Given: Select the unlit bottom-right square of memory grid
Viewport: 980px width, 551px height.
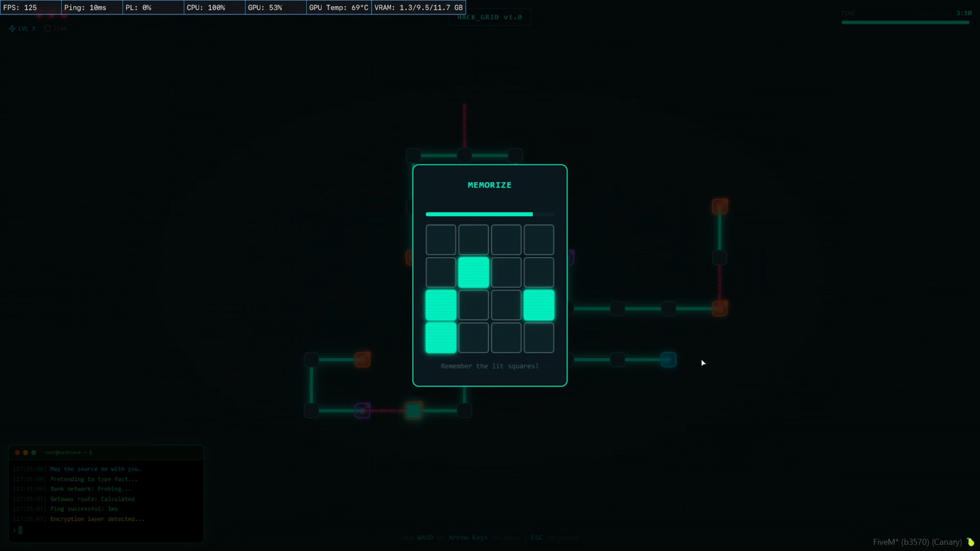Looking at the screenshot, I should [x=538, y=338].
